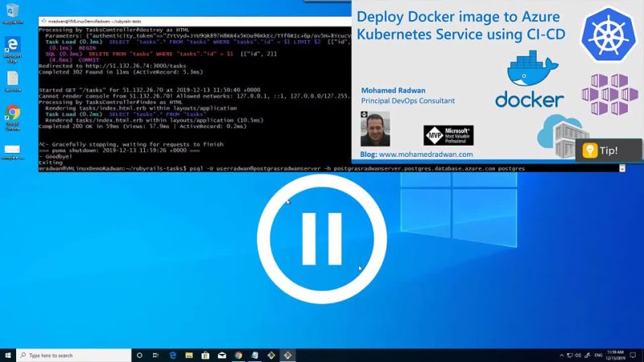The height and width of the screenshot is (362, 644).
Task: Click the '(4.6ms) COMMIT' terminal line
Action: [x=74, y=60]
